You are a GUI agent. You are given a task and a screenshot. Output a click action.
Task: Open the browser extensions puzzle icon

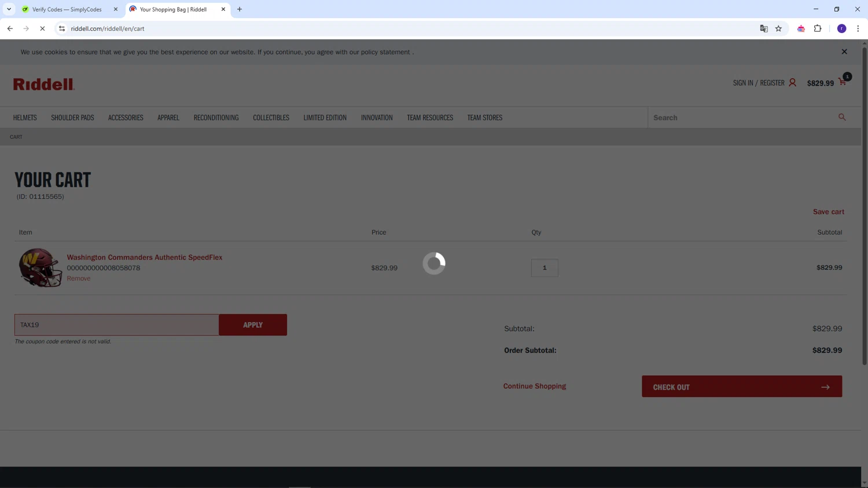click(x=818, y=28)
